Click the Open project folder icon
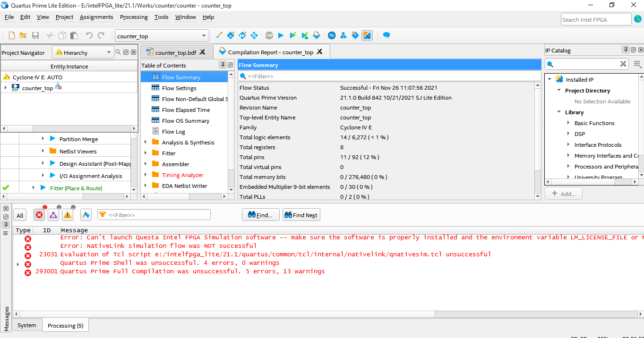This screenshot has width=644, height=338. tap(23, 35)
